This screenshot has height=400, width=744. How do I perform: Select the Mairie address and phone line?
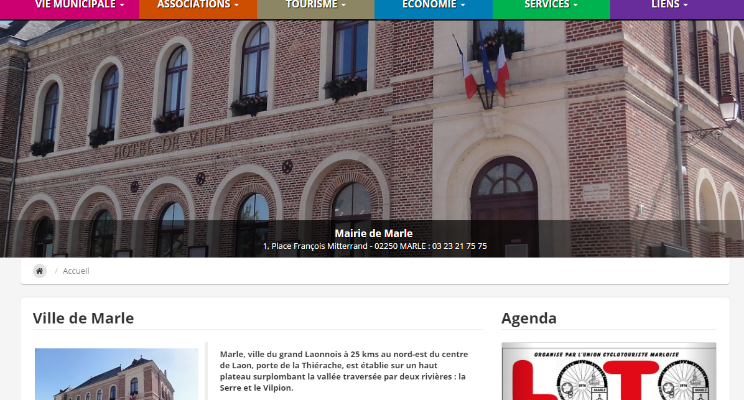(375, 246)
